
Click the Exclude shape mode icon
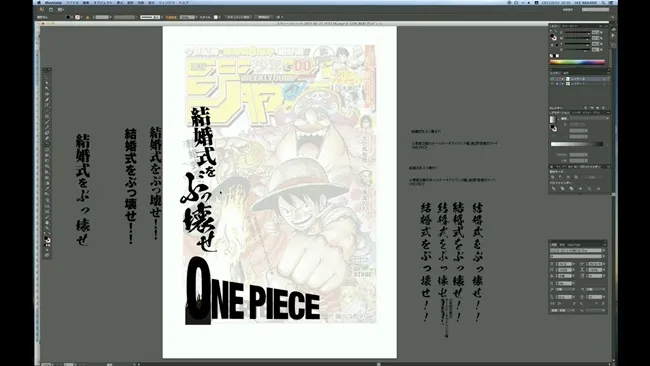click(x=576, y=177)
